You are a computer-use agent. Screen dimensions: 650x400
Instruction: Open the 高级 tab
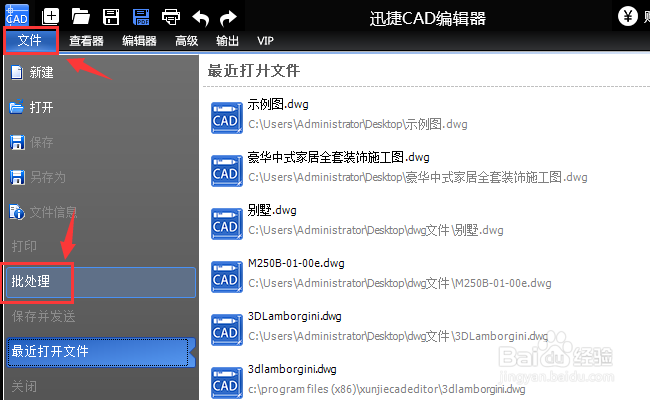point(187,41)
